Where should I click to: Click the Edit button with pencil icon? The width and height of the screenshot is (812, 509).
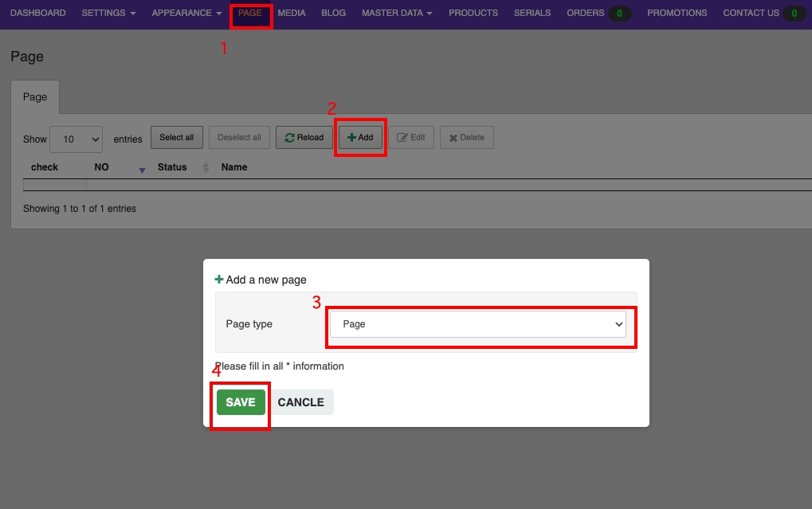pyautogui.click(x=411, y=137)
